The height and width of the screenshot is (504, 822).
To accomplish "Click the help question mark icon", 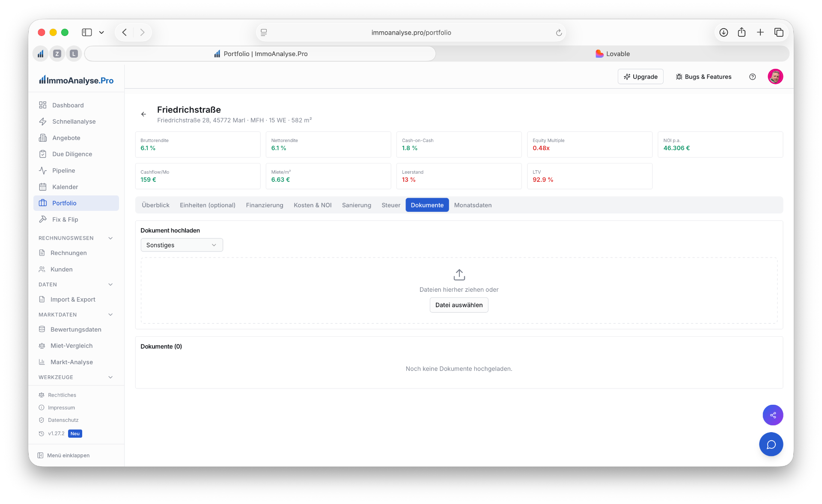I will [x=752, y=77].
